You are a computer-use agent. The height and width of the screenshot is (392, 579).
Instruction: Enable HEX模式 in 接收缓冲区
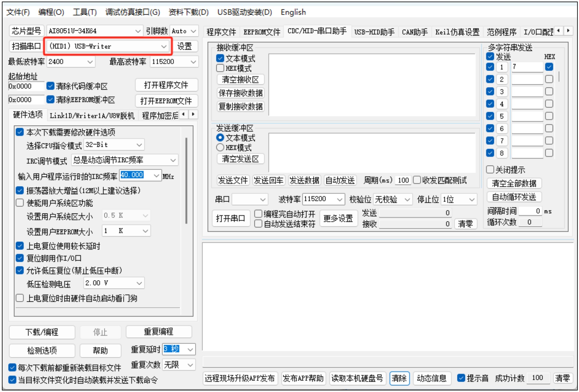220,68
